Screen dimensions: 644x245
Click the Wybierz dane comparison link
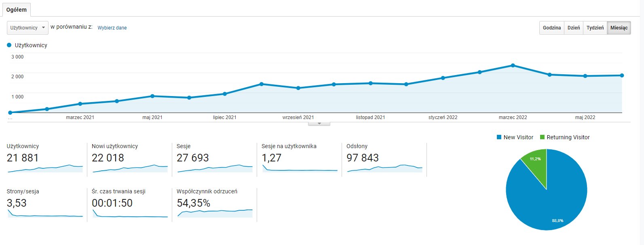click(x=112, y=28)
